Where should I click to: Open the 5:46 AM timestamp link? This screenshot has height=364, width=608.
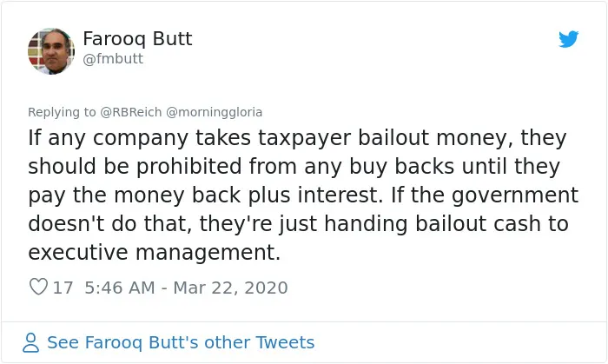(120, 288)
